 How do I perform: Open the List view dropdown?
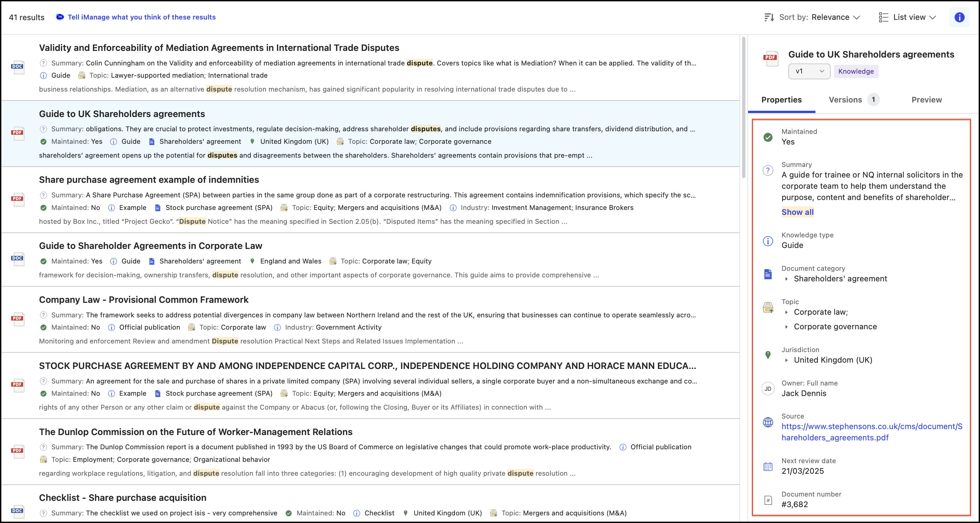914,17
